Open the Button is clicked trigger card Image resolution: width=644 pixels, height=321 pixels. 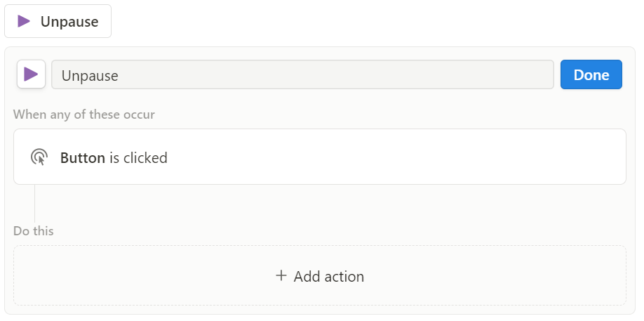click(x=319, y=157)
